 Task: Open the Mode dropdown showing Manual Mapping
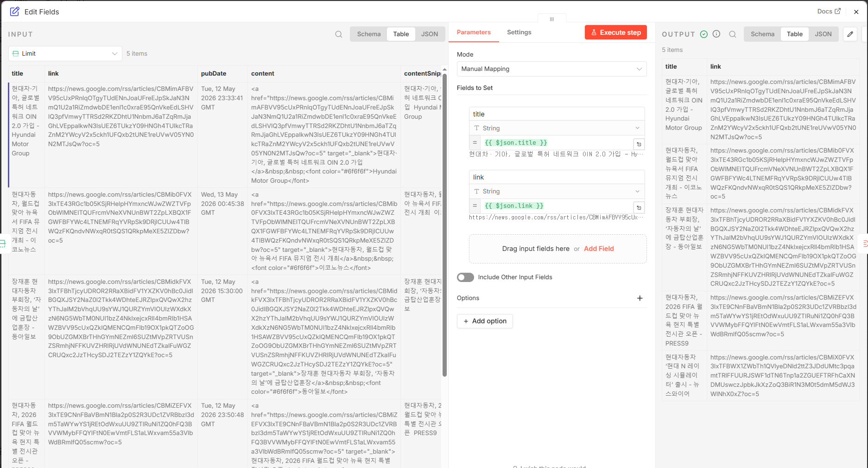tap(551, 69)
